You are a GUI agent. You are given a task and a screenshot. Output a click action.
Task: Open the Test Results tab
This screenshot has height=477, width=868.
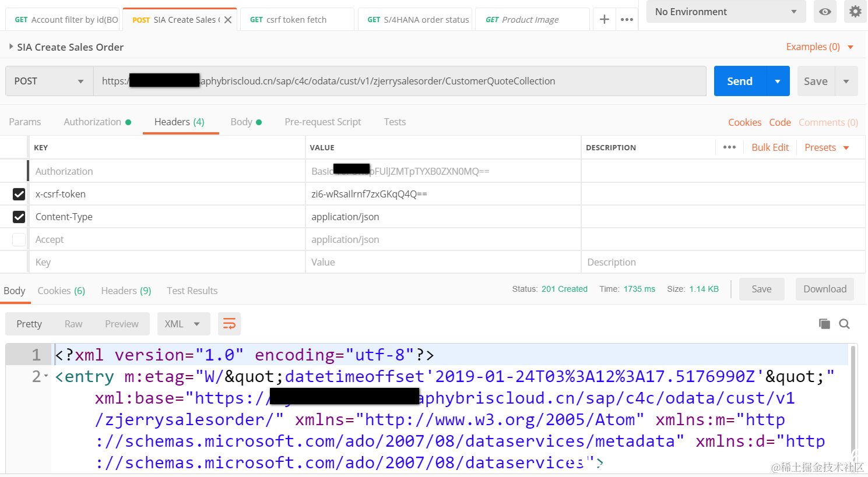[192, 291]
